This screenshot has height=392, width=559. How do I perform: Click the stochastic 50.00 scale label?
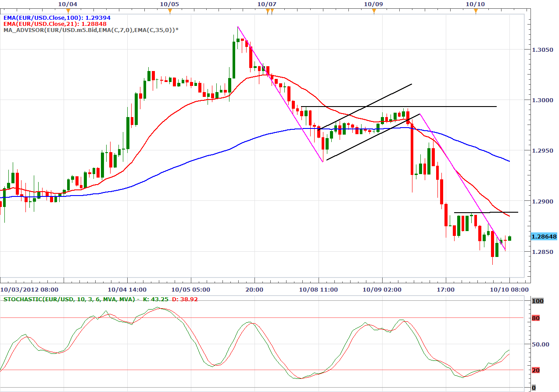pyautogui.click(x=540, y=344)
